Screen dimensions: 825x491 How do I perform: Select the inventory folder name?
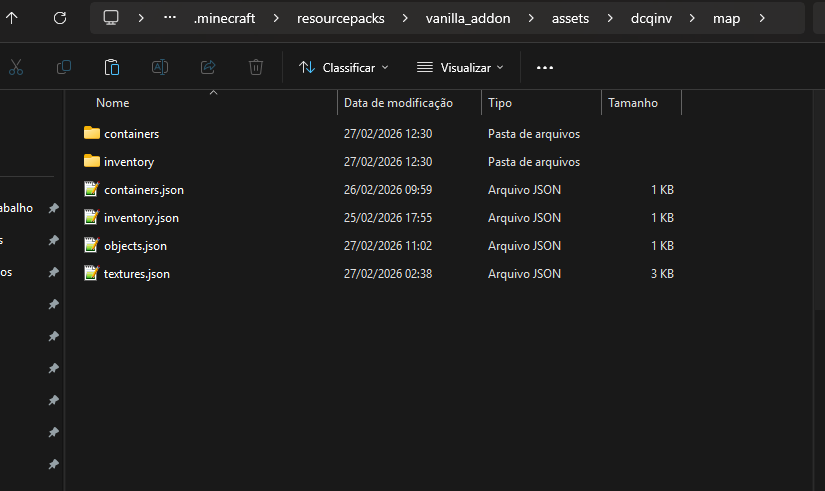click(x=129, y=162)
